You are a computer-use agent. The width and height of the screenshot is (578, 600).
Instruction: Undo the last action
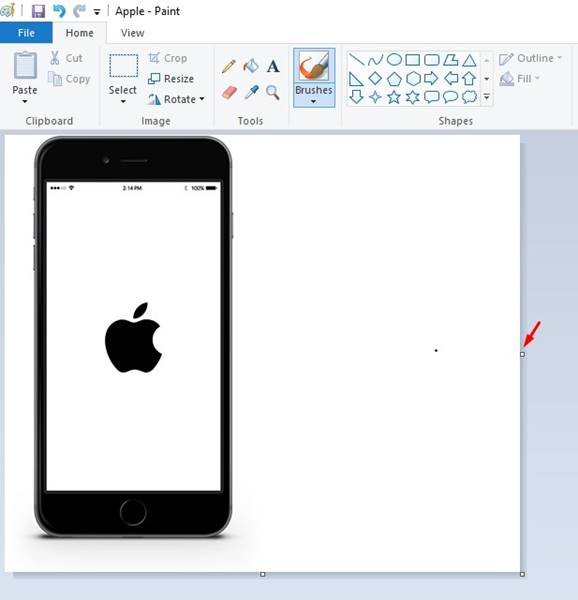point(59,11)
